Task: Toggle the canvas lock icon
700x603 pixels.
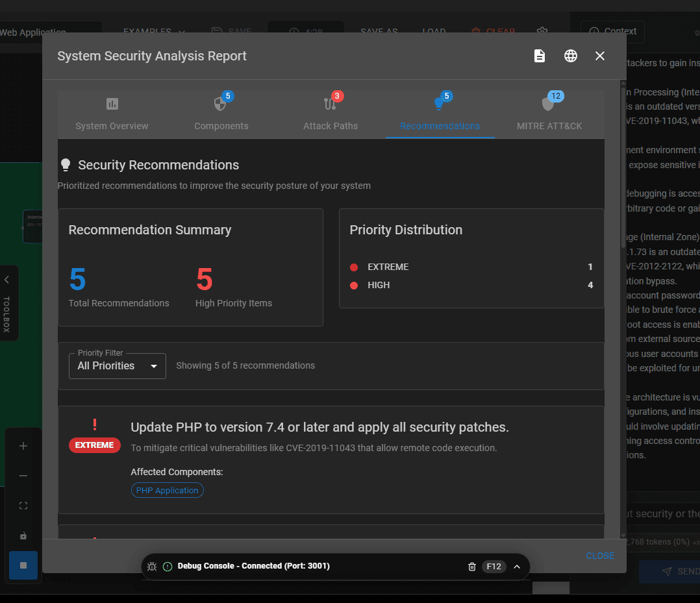Action: [x=23, y=535]
